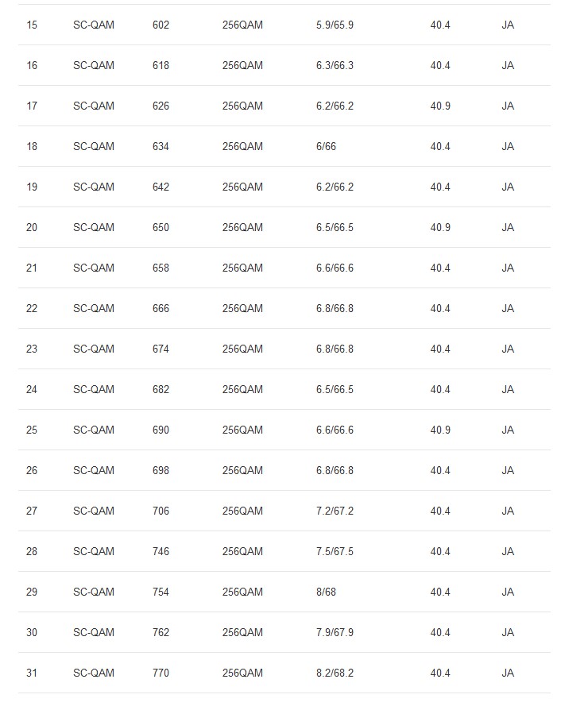The width and height of the screenshot is (588, 710).
Task: Click the 5.9/65.9 power level value
Action: click(x=335, y=25)
